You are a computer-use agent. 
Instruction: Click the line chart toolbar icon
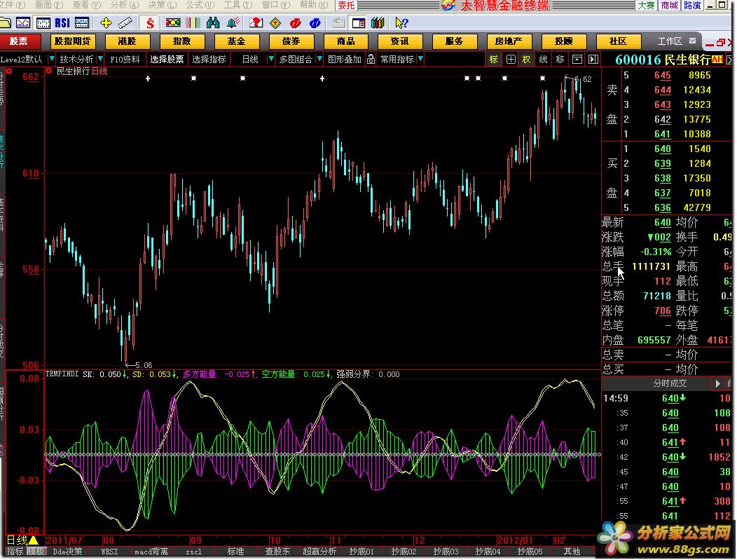(x=23, y=22)
